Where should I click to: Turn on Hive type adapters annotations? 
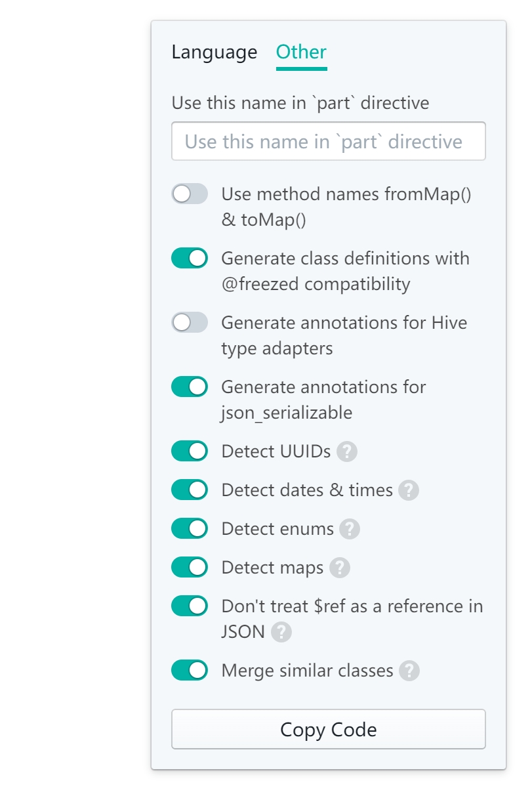[x=190, y=322]
